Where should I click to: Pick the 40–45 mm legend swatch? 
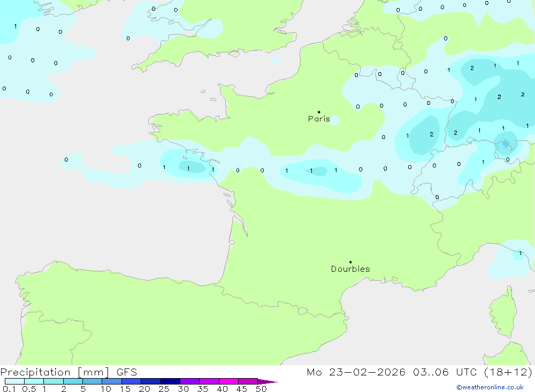click(228, 381)
